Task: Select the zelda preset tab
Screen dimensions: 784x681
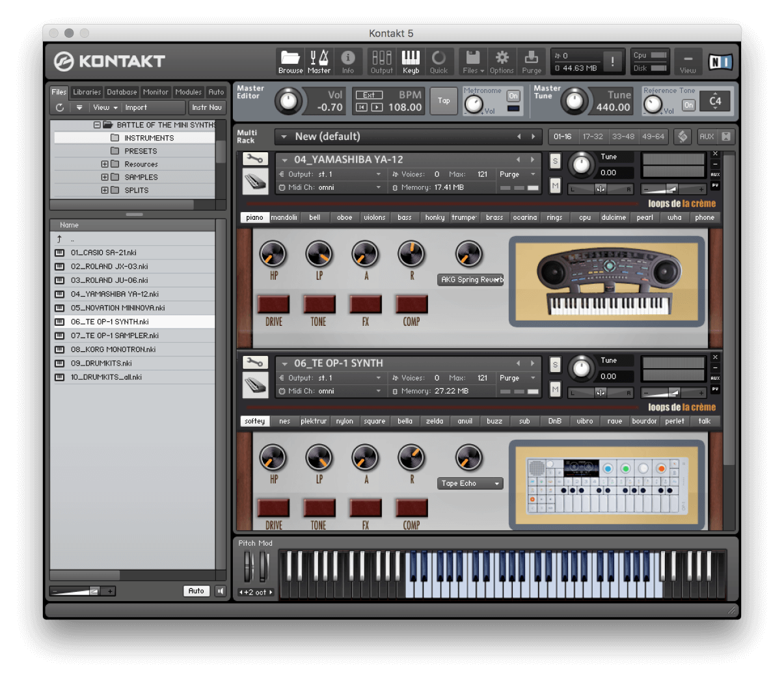Action: (x=435, y=421)
